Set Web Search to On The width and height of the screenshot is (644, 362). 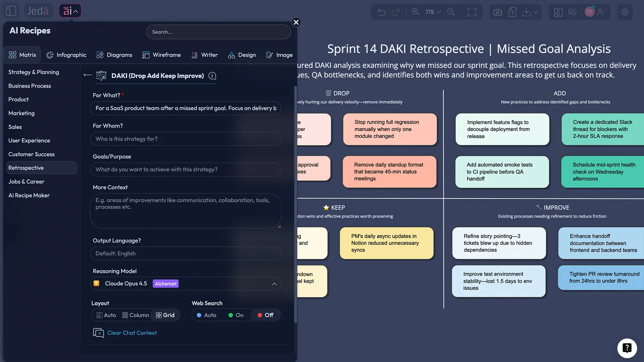[236, 315]
